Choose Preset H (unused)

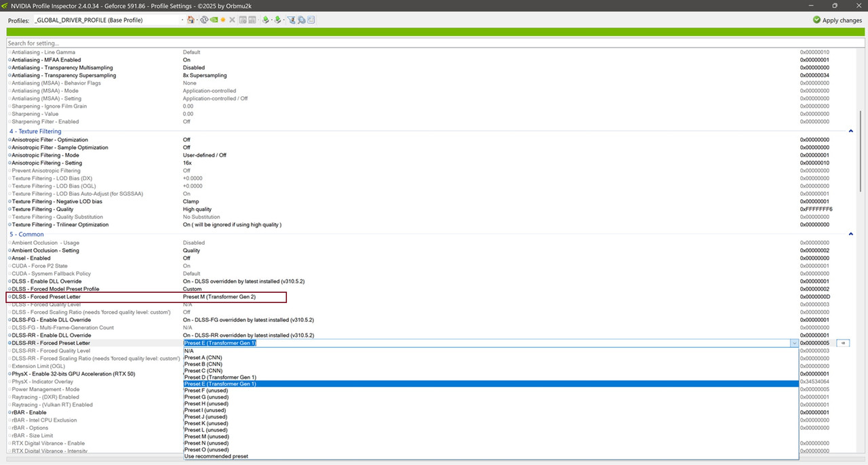coord(491,404)
